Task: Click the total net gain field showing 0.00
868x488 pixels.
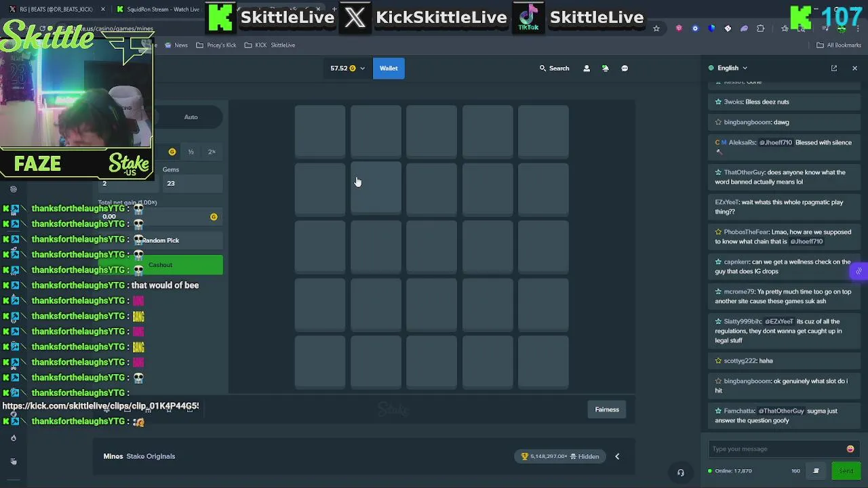Action: (x=161, y=217)
